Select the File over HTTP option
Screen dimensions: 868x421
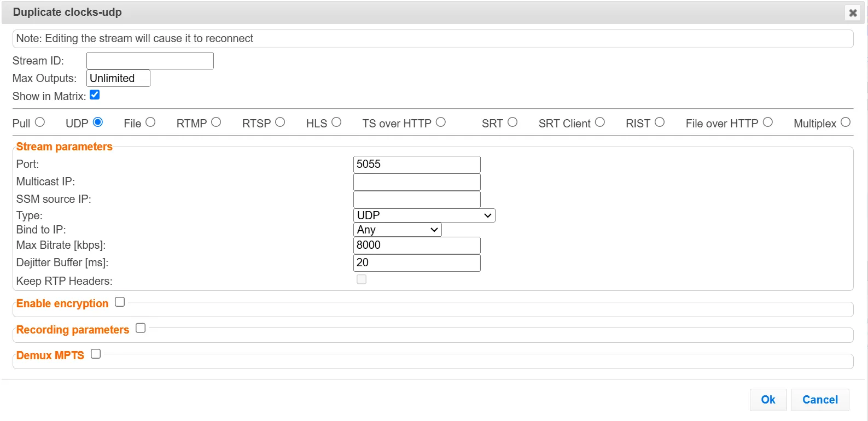coord(768,122)
